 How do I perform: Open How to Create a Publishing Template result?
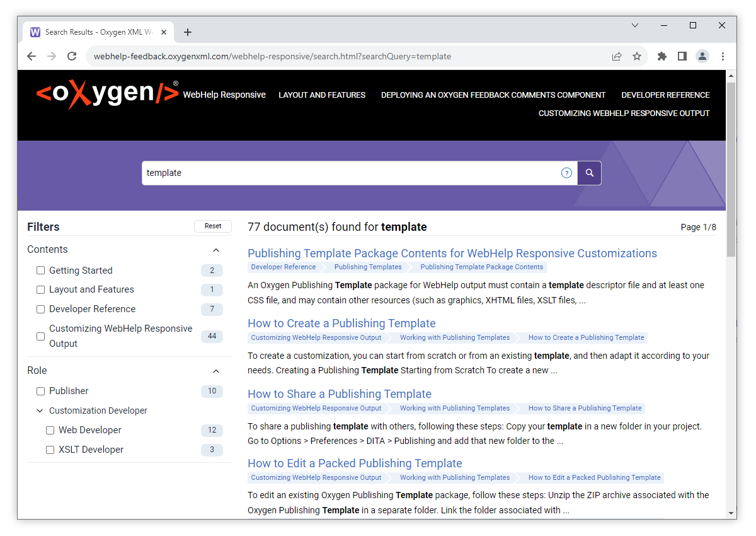[x=341, y=323]
